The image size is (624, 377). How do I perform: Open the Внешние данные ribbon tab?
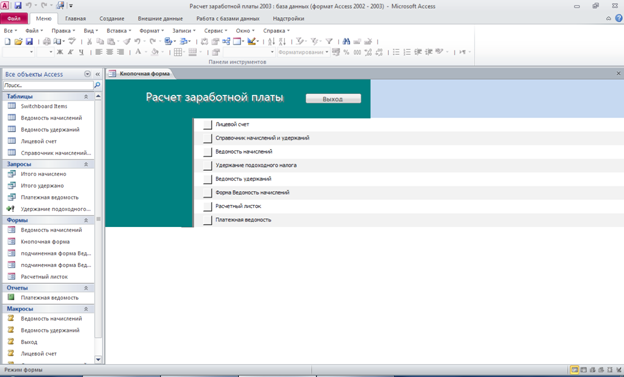(160, 19)
